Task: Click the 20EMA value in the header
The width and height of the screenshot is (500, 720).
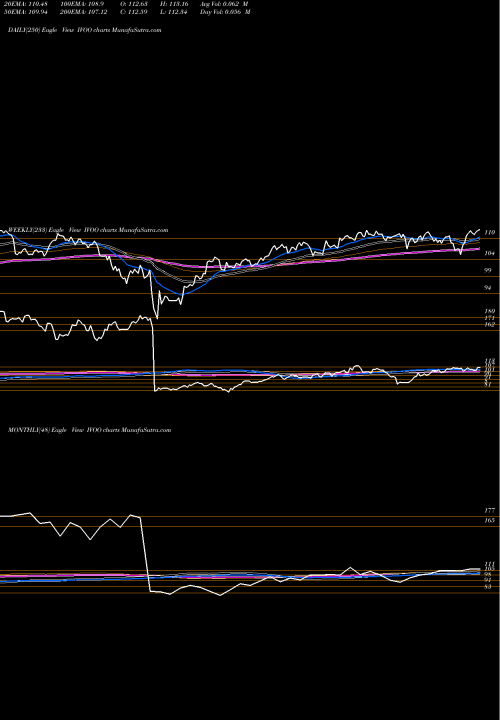Action: (28, 4)
